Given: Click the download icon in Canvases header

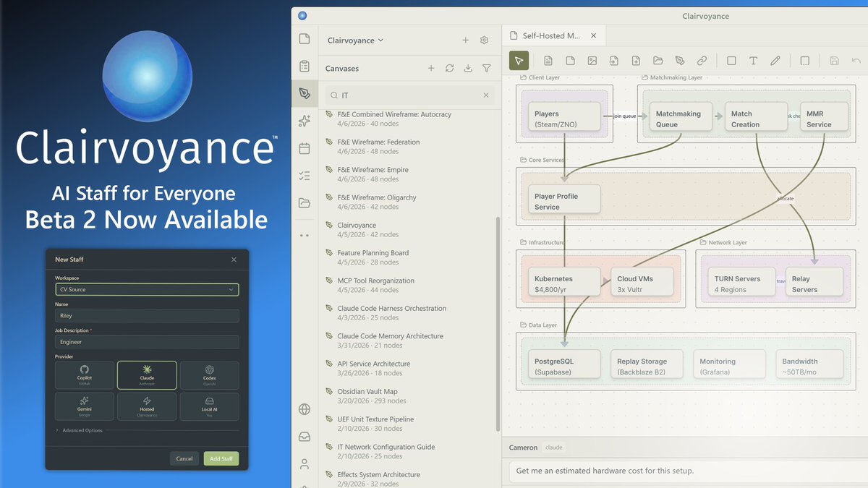Looking at the screenshot, I should [x=468, y=68].
